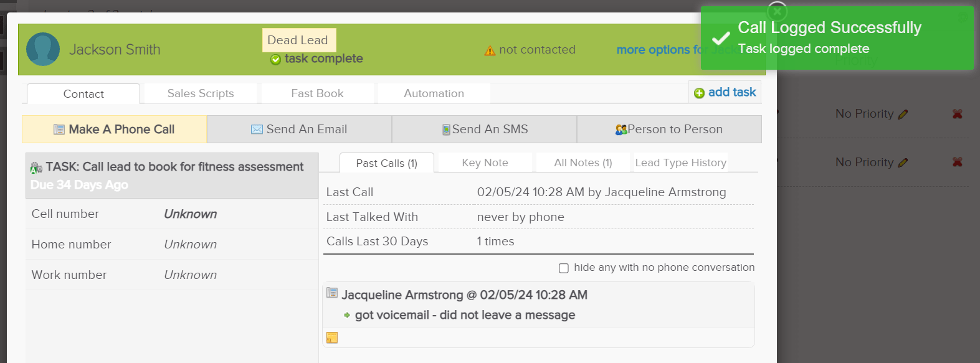This screenshot has width=980, height=363.
Task: Click the task icon next to TASK: Call lead
Action: [x=37, y=167]
